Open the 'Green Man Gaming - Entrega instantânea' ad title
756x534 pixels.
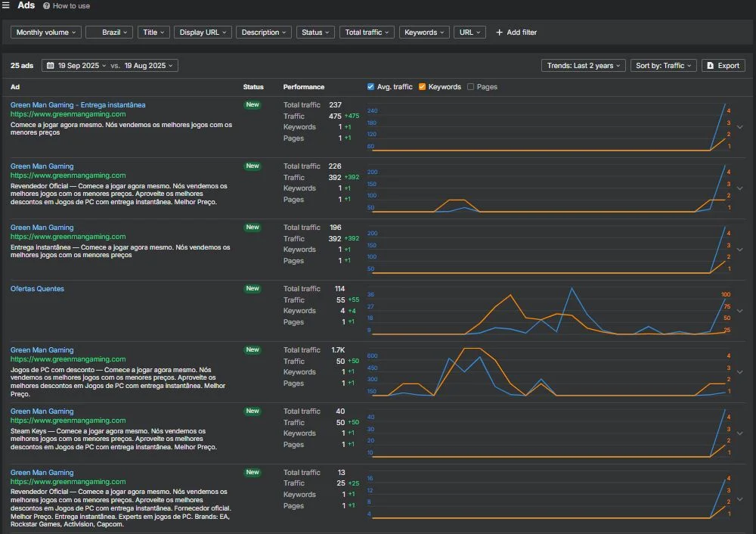(78, 104)
